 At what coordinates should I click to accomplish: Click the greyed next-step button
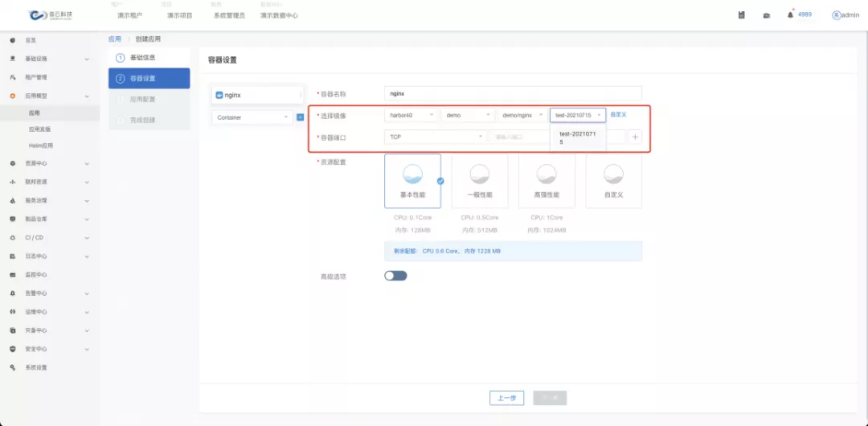point(550,398)
